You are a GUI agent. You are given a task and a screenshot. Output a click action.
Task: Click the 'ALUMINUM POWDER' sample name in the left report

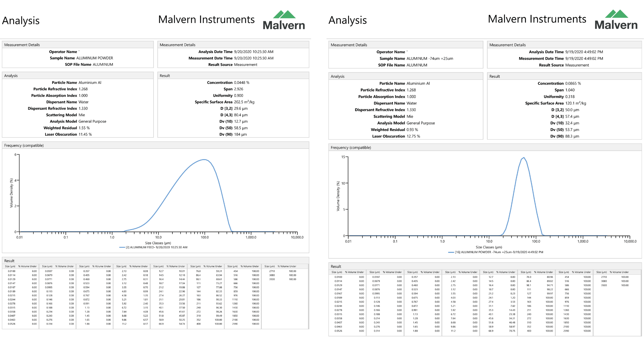tap(95, 58)
